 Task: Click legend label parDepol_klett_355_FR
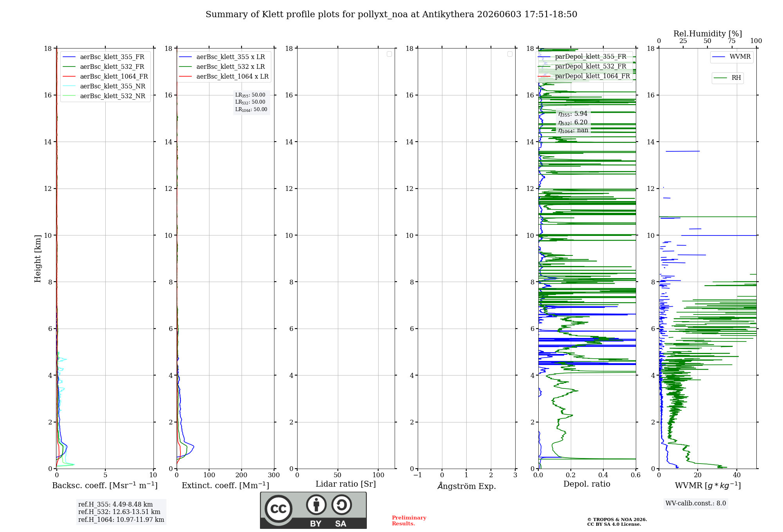coord(590,56)
